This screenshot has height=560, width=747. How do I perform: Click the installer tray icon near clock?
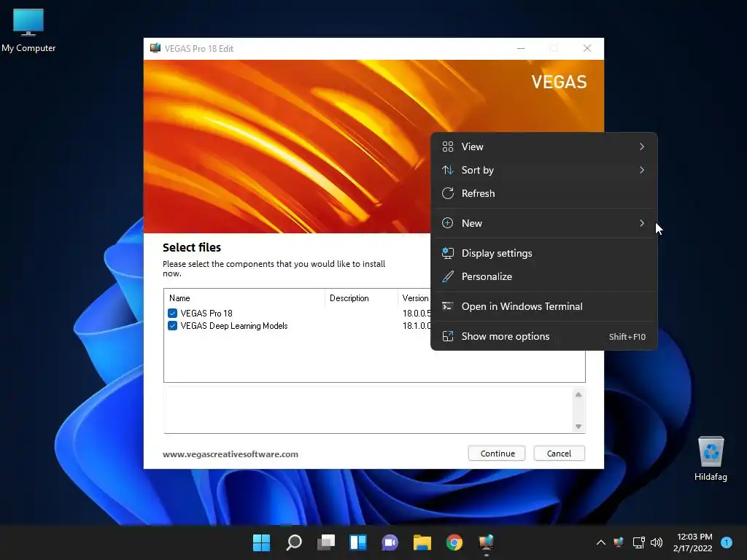click(x=619, y=542)
